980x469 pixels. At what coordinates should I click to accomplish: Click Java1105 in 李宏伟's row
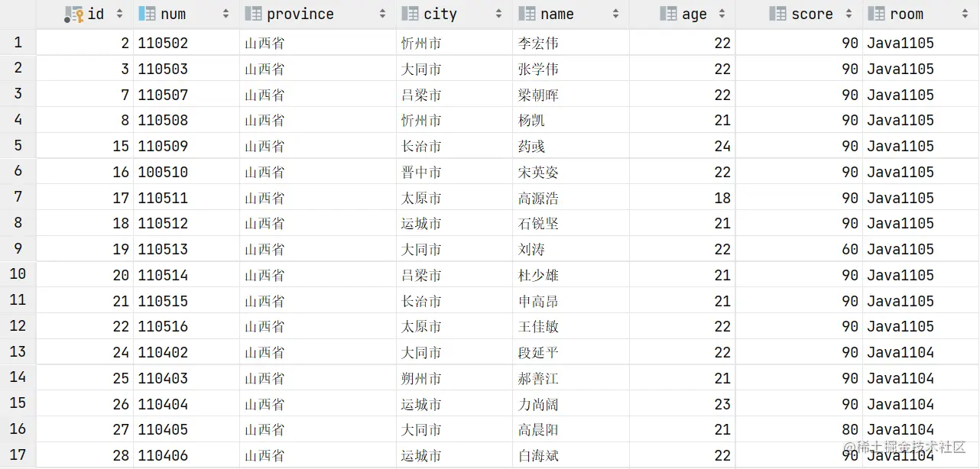pos(900,44)
